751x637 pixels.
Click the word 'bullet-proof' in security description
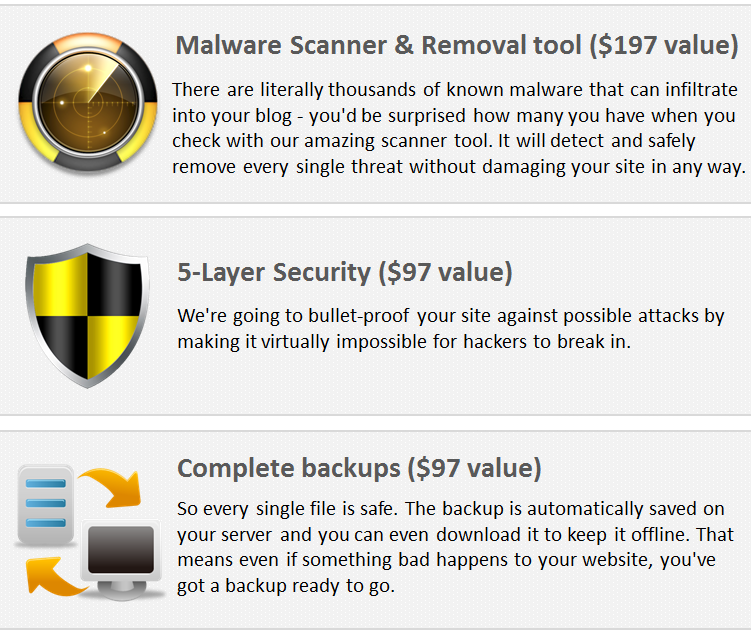361,316
